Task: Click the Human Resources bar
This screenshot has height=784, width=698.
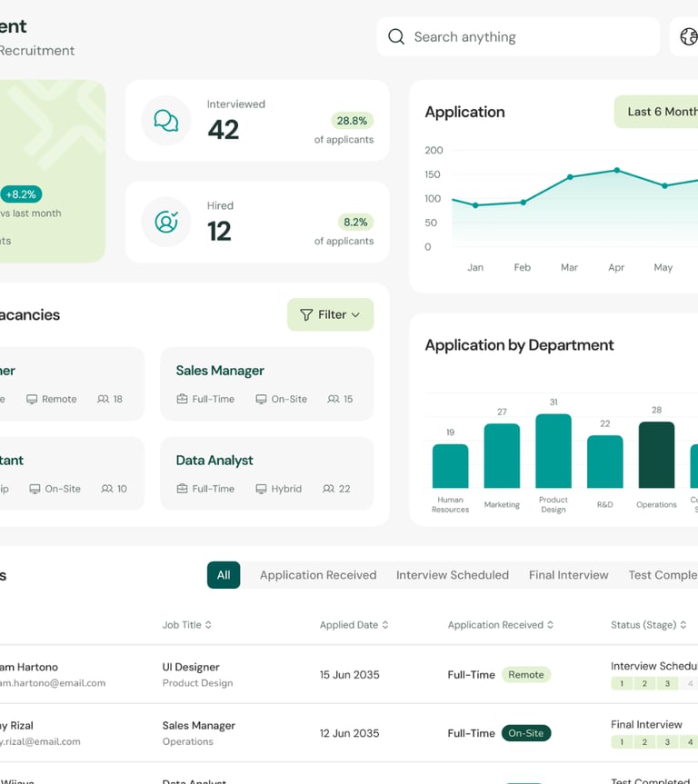Action: pos(450,466)
